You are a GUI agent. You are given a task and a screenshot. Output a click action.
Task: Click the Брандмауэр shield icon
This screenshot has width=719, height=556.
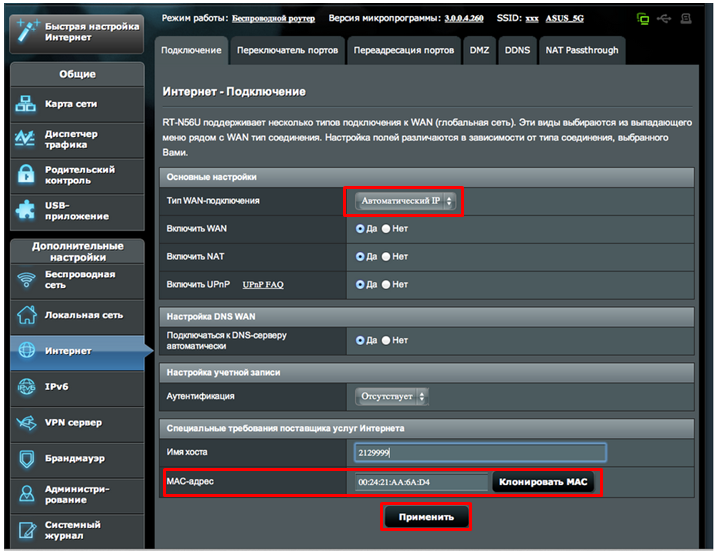pyautogui.click(x=27, y=458)
